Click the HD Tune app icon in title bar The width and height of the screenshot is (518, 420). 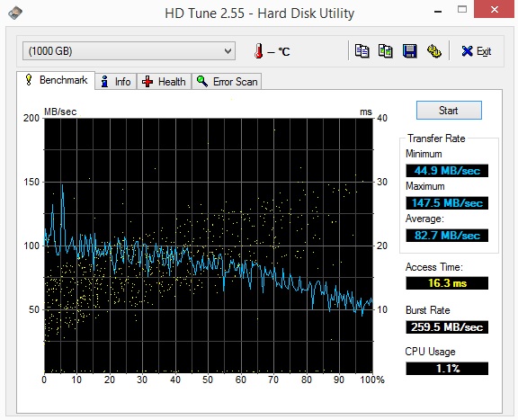point(15,13)
